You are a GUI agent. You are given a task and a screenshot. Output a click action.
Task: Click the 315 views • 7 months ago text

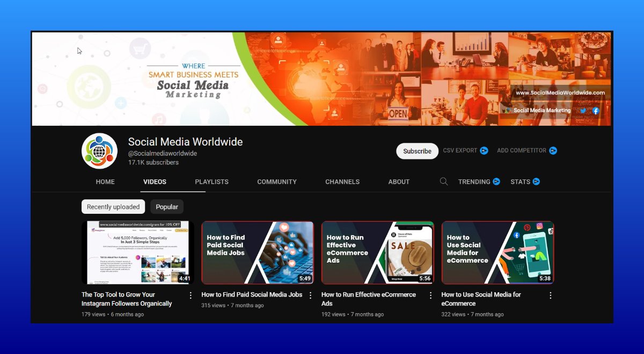pyautogui.click(x=232, y=306)
